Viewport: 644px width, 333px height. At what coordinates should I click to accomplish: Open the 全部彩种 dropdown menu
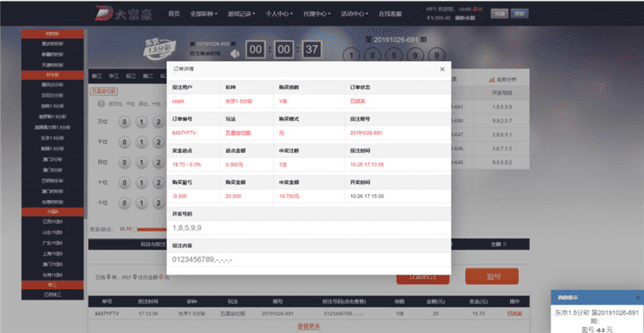[204, 14]
